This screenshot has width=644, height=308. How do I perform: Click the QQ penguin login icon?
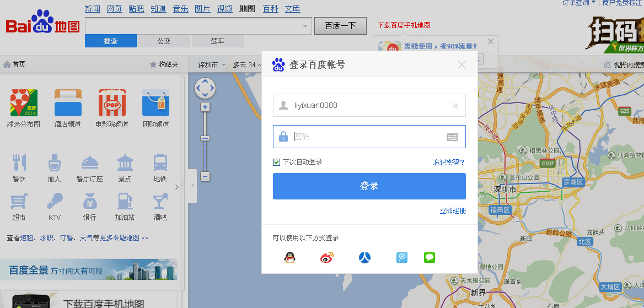289,257
